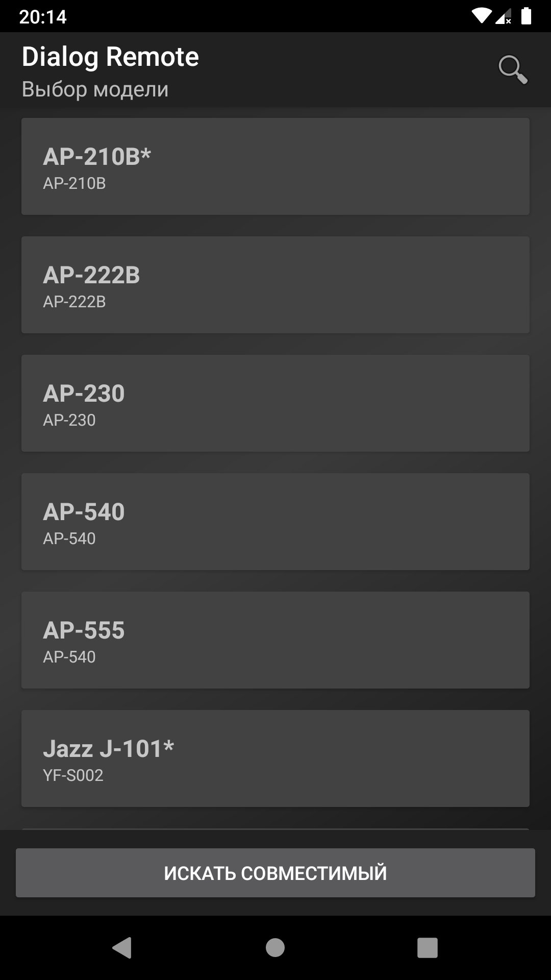Tap the Dialog Remote title
Screen dimensions: 551x980
click(110, 57)
